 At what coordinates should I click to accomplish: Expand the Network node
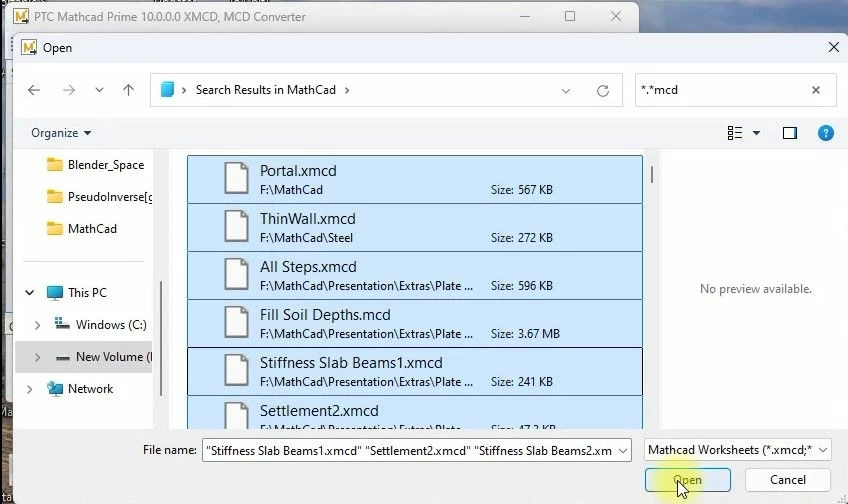[30, 389]
